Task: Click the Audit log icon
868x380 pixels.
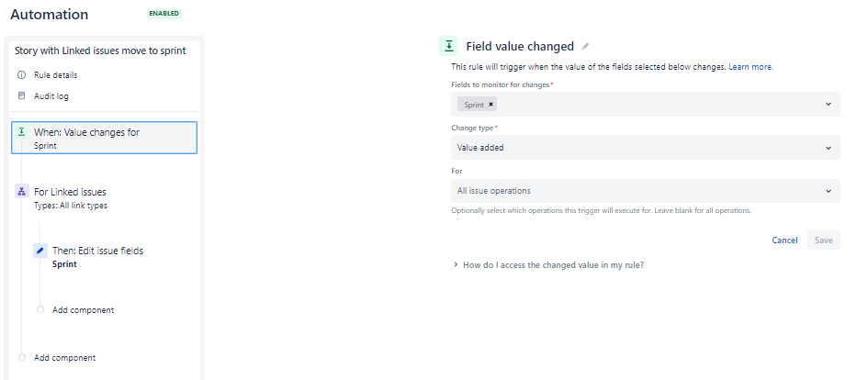Action: coord(22,95)
